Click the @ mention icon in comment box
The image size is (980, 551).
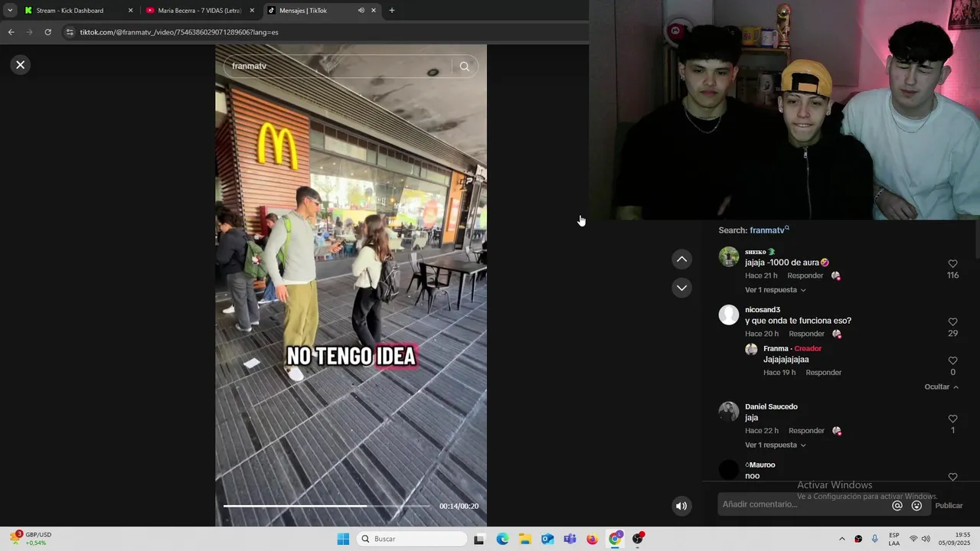(897, 506)
